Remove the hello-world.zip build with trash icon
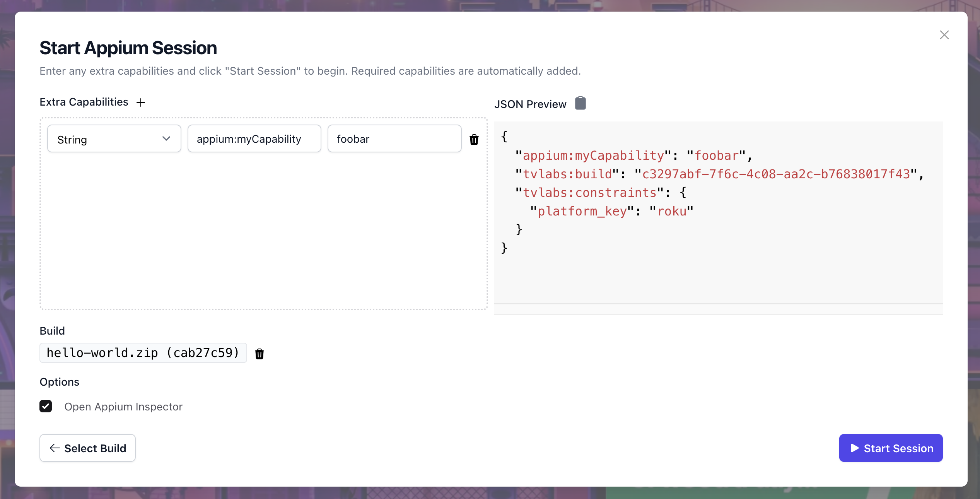Screen dimensions: 980x499 coord(260,354)
